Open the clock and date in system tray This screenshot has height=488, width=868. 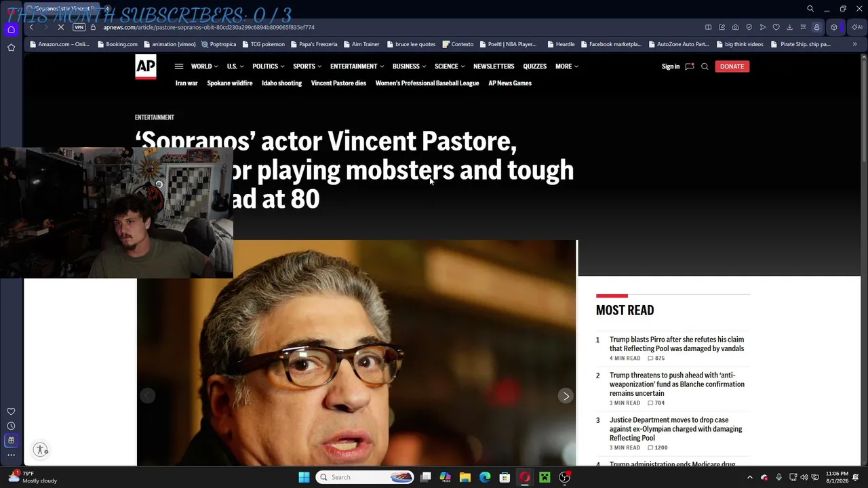837,477
